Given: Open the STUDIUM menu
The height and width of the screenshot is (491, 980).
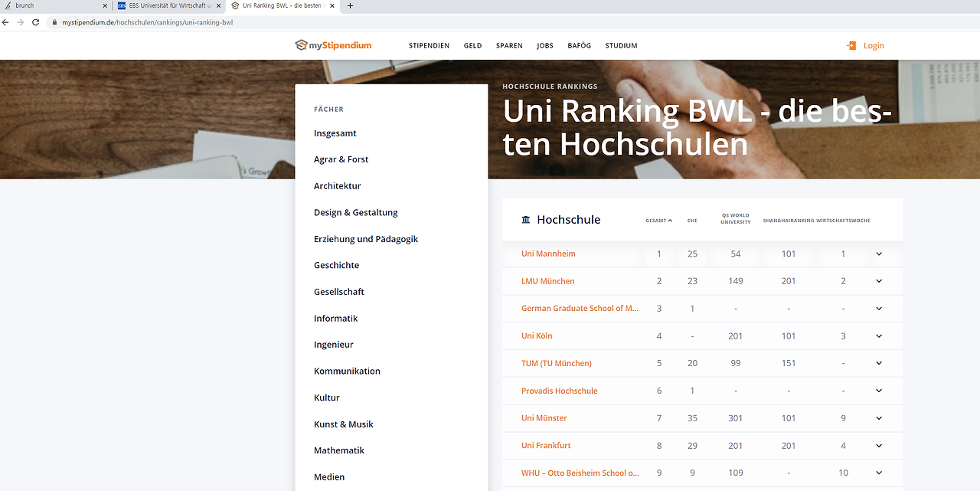Looking at the screenshot, I should [621, 46].
